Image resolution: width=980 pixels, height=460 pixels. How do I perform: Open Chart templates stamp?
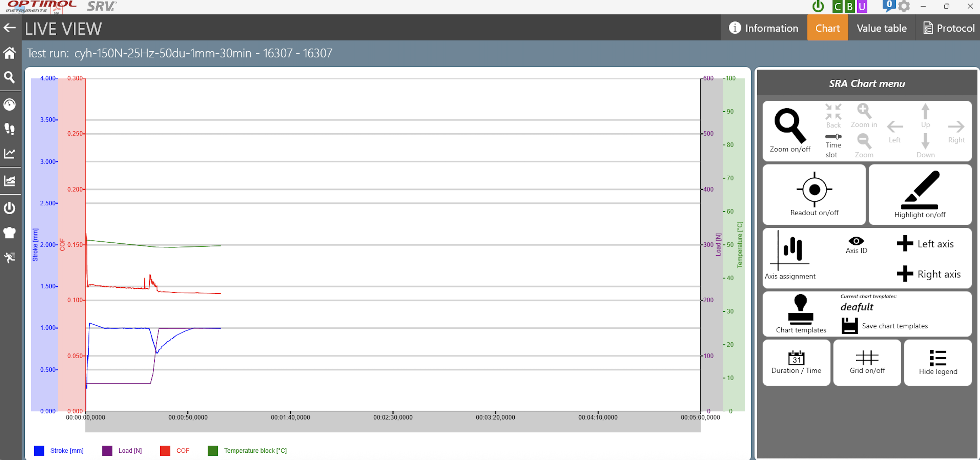coord(801,314)
